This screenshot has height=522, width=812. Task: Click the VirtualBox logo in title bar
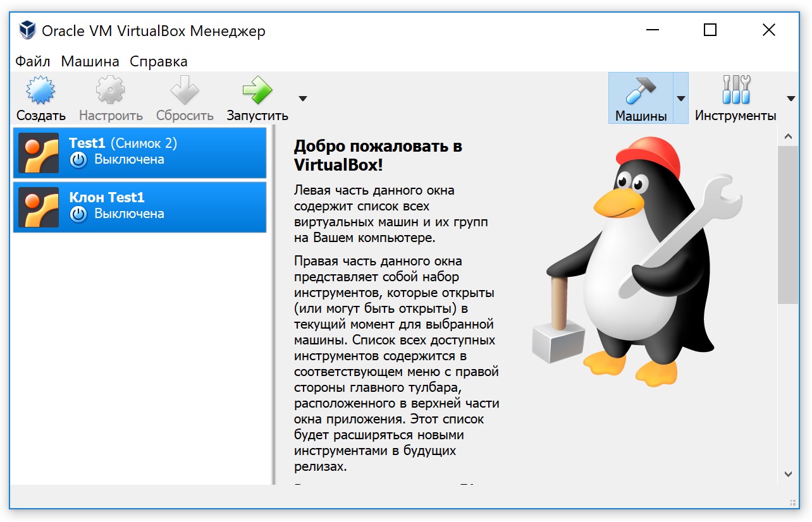pyautogui.click(x=27, y=30)
